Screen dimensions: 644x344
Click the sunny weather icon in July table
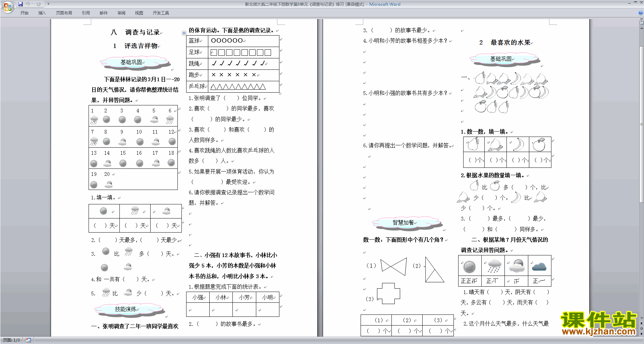469,267
